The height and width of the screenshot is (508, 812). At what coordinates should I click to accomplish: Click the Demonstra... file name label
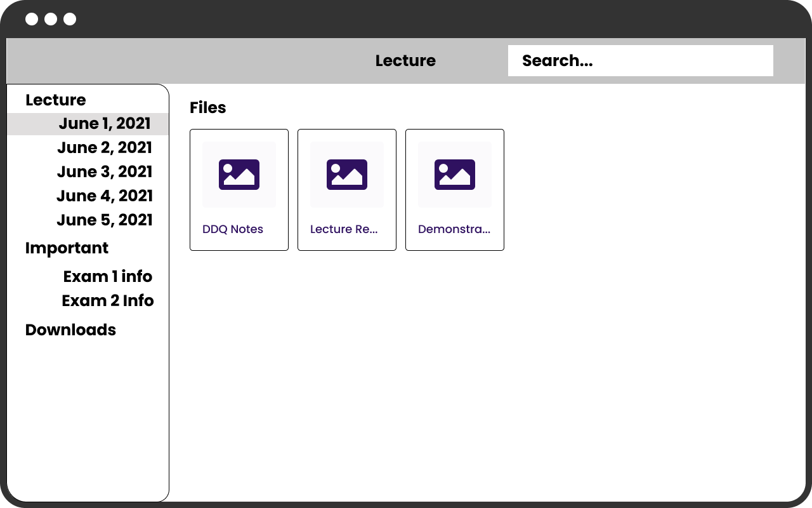(454, 229)
